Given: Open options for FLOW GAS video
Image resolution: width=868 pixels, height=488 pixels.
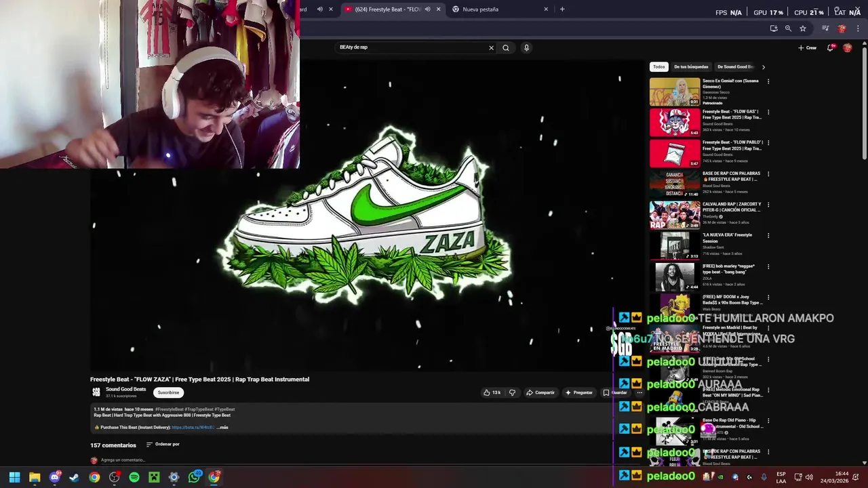Looking at the screenshot, I should tap(768, 112).
